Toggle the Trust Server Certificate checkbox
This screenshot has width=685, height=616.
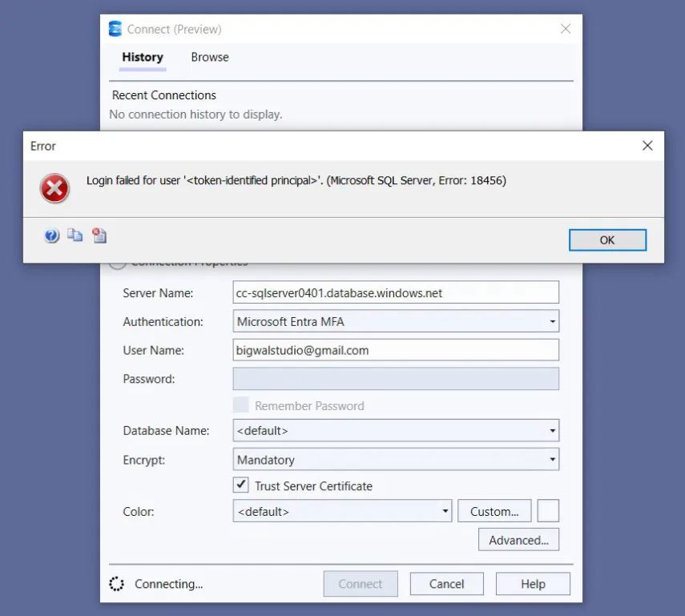(x=240, y=486)
